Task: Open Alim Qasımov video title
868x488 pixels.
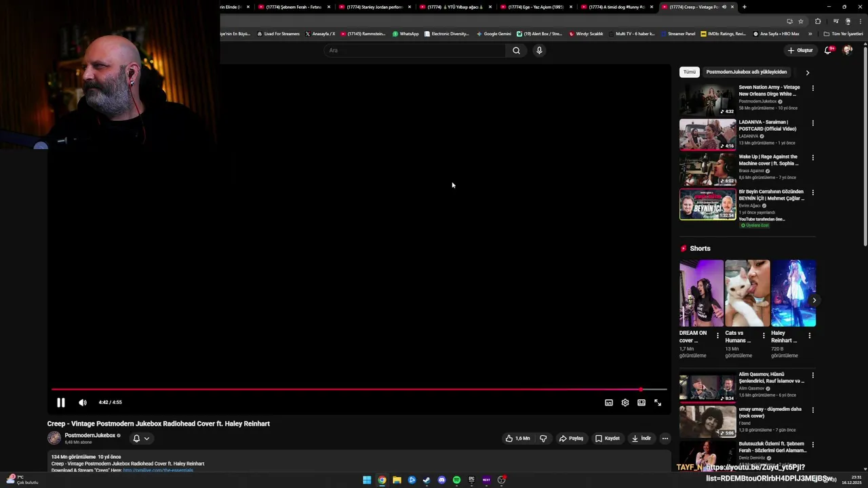Action: pyautogui.click(x=772, y=378)
